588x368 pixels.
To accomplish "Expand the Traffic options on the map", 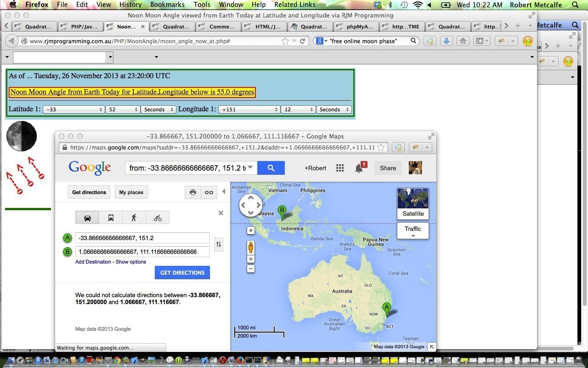I will pyautogui.click(x=413, y=231).
